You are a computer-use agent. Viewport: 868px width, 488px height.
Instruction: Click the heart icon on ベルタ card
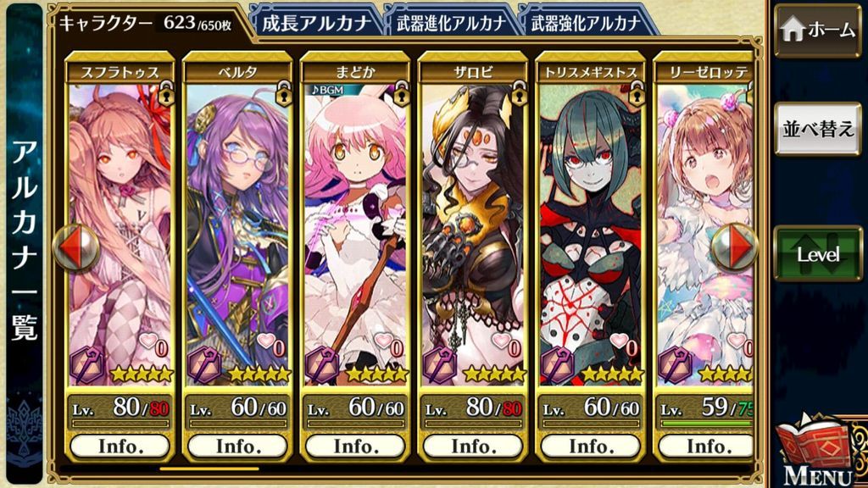[267, 341]
